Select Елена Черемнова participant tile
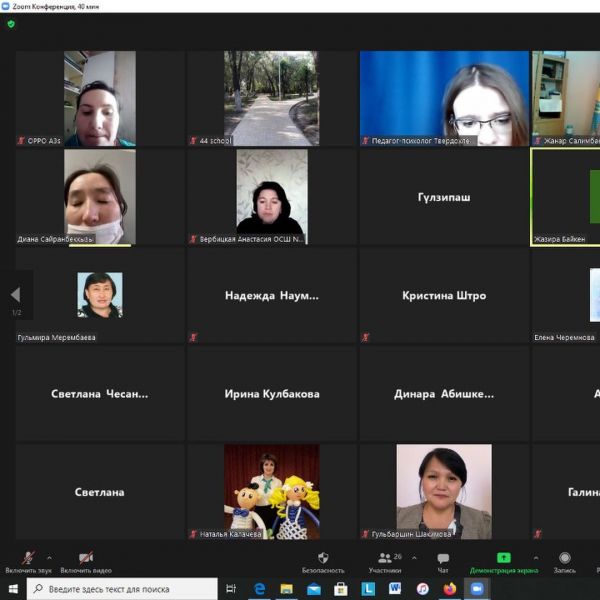This screenshot has height=600, width=600. pos(566,295)
